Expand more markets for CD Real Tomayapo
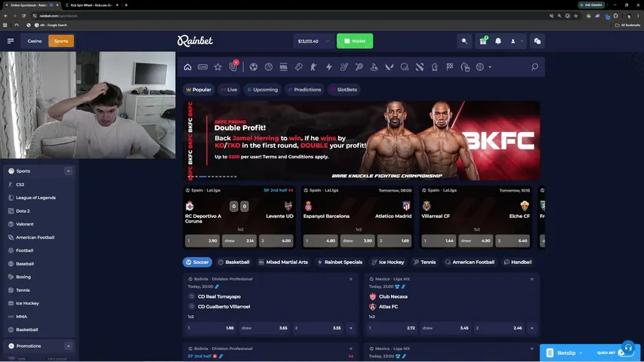The image size is (644, 362). pos(351,328)
